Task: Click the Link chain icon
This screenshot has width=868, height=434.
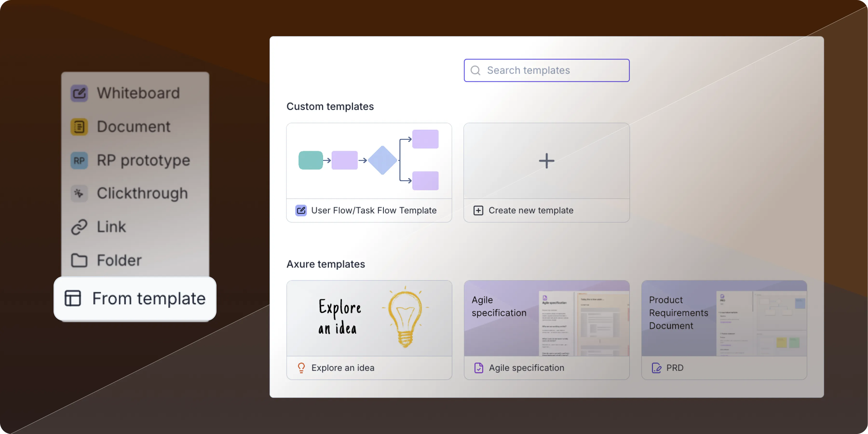Action: [x=79, y=227]
